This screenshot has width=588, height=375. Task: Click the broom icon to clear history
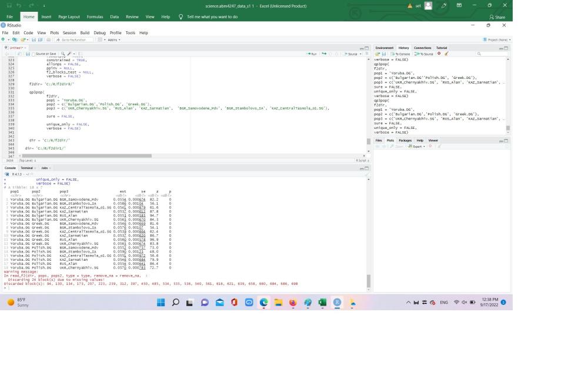tap(446, 54)
